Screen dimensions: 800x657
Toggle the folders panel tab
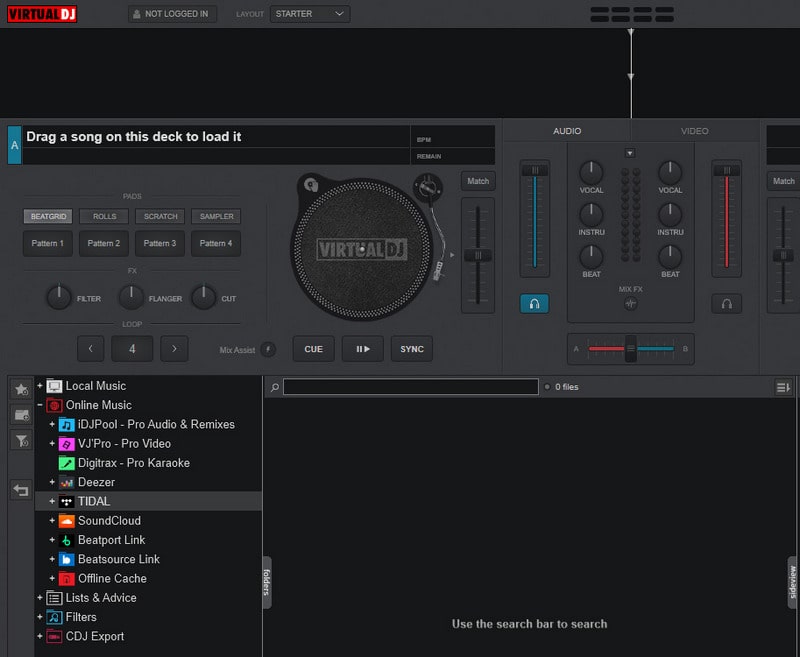click(x=266, y=583)
